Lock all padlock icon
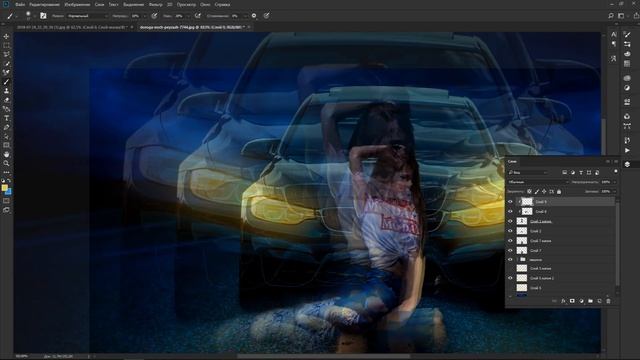The width and height of the screenshot is (640, 360). 559,191
